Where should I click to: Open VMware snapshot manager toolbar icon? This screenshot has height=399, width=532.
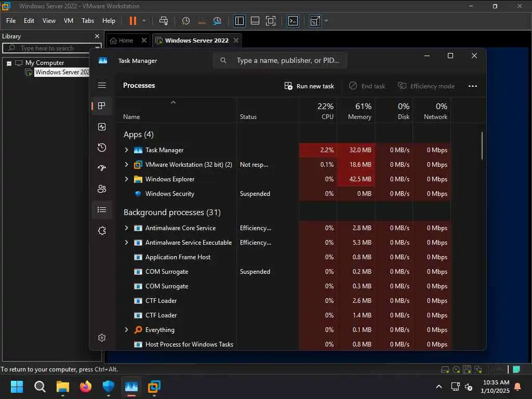click(x=217, y=21)
